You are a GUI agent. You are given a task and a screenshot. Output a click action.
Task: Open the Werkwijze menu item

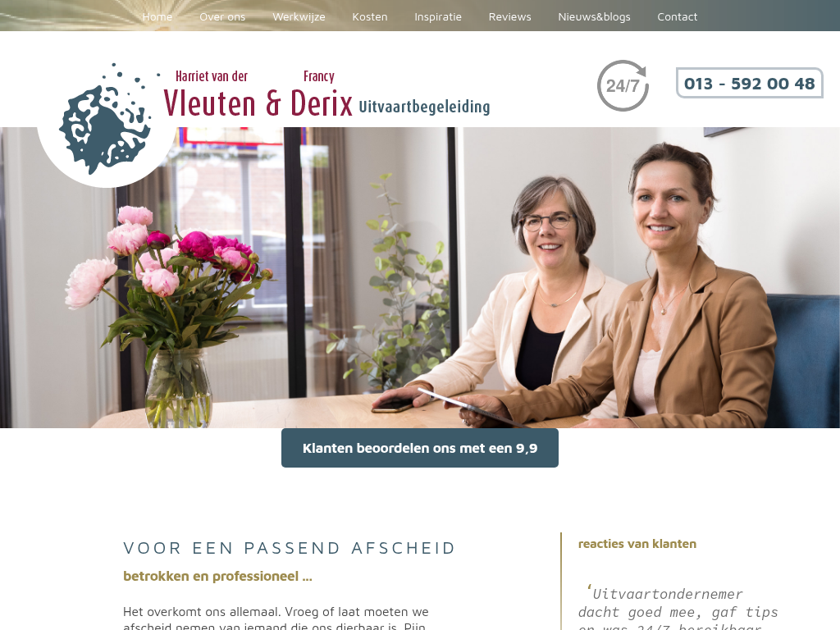(299, 16)
